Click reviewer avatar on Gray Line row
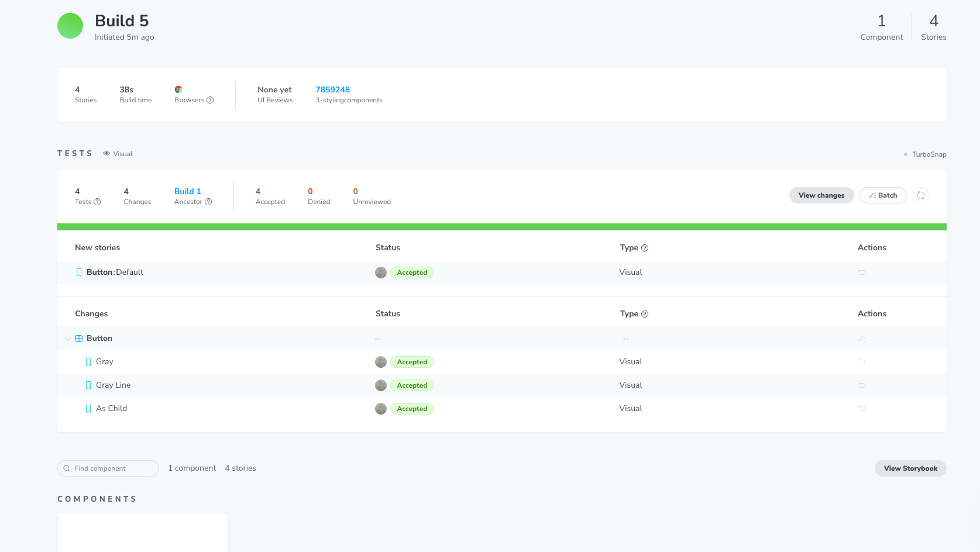Viewport: 980px width, 552px height. pyautogui.click(x=381, y=385)
